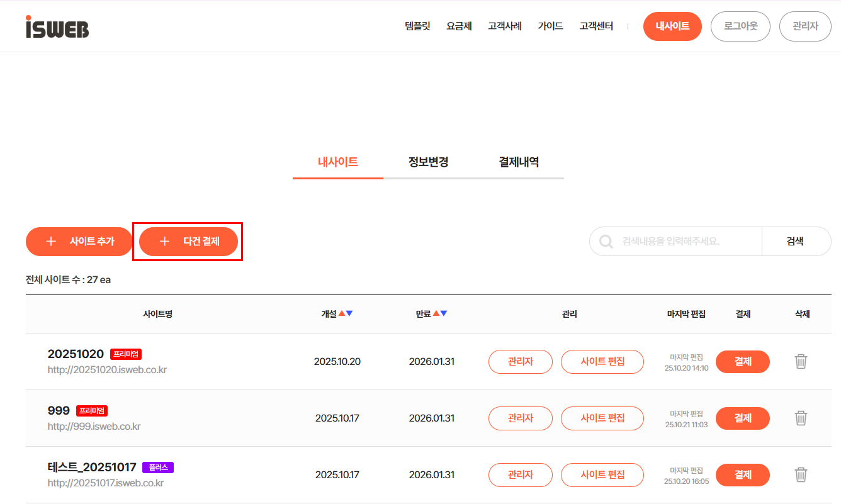841x504 pixels.
Task: Sort 만료 column ascending with red arrow
Action: click(436, 313)
